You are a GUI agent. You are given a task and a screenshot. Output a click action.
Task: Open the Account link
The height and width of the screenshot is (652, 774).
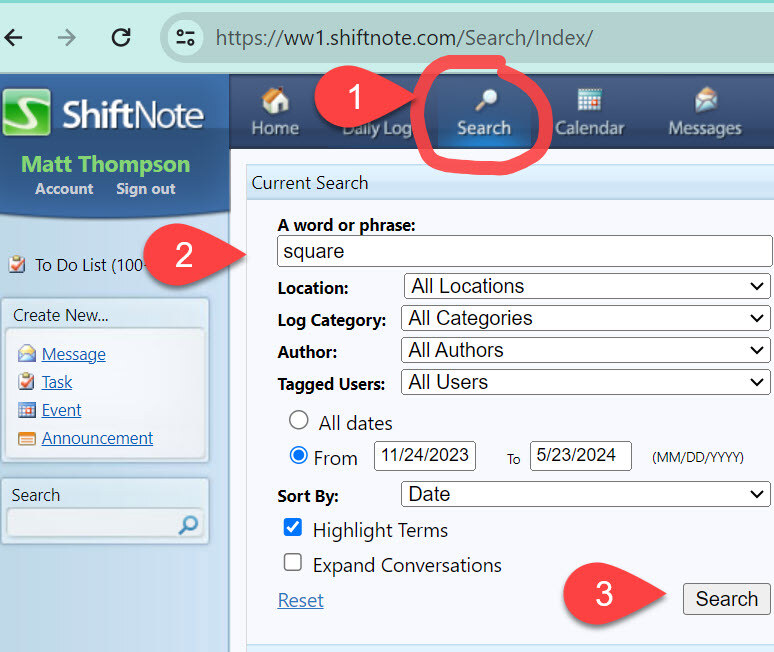click(64, 189)
